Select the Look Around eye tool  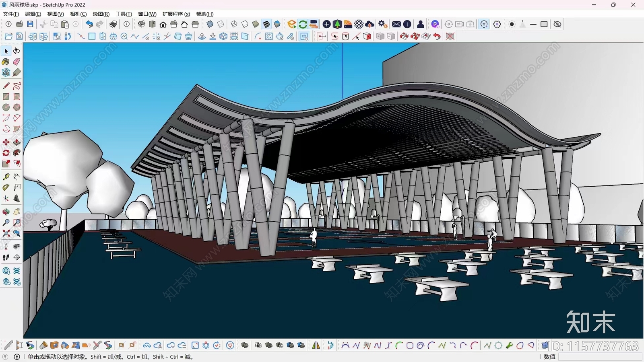pos(17,246)
